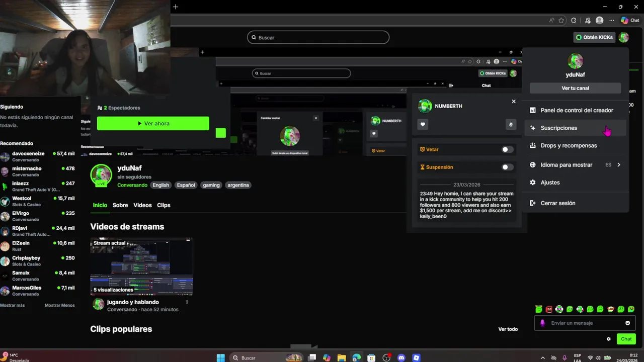This screenshot has height=362, width=644.
Task: Insert the crying heart-eyes green emote
Action: (x=631, y=309)
